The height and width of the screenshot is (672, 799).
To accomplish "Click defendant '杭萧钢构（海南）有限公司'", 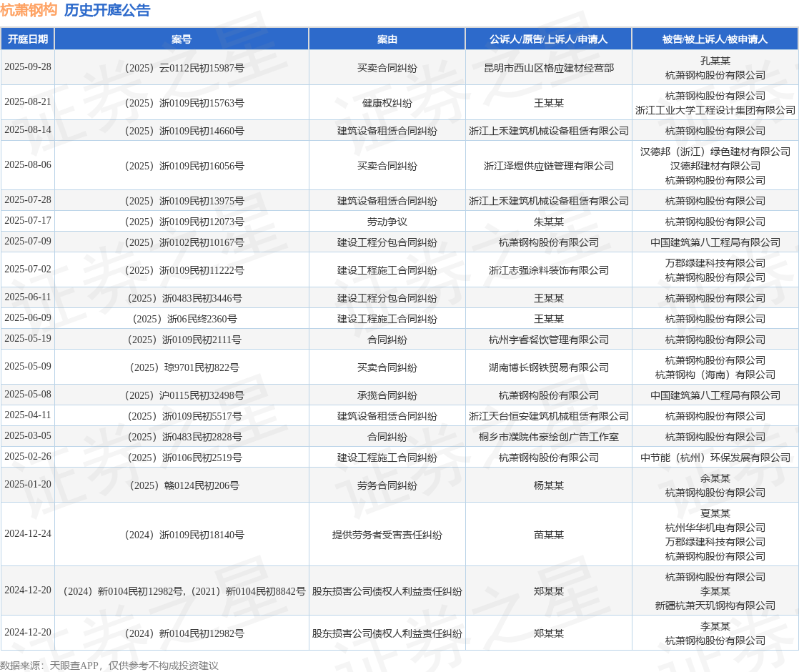I will click(715, 375).
